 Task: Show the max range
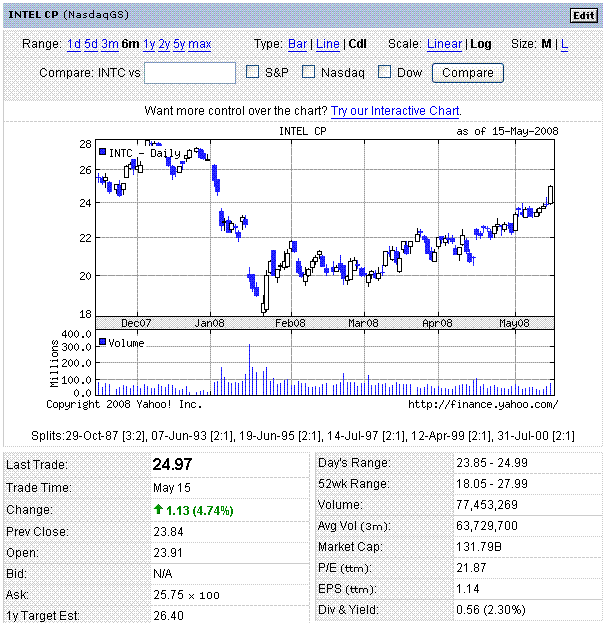pos(200,44)
